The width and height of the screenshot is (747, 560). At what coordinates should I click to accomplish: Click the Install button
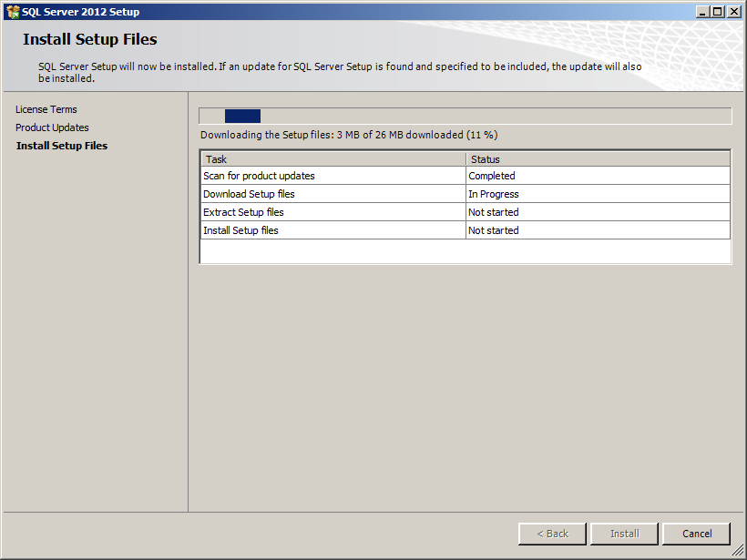[624, 534]
